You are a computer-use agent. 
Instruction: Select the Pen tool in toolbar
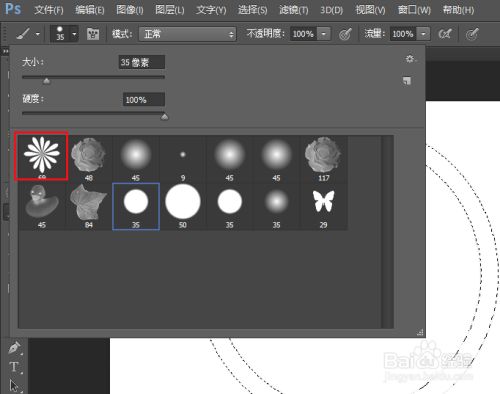[14, 347]
